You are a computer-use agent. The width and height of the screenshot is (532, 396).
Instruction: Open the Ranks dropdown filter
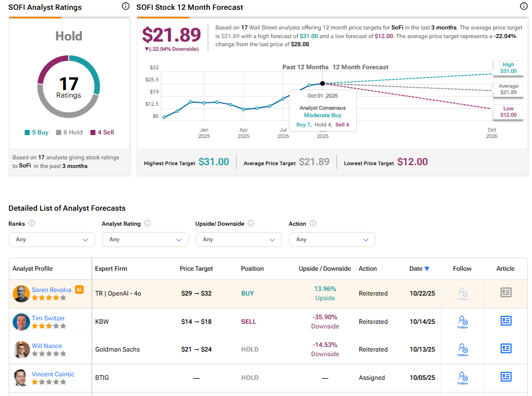[52, 240]
